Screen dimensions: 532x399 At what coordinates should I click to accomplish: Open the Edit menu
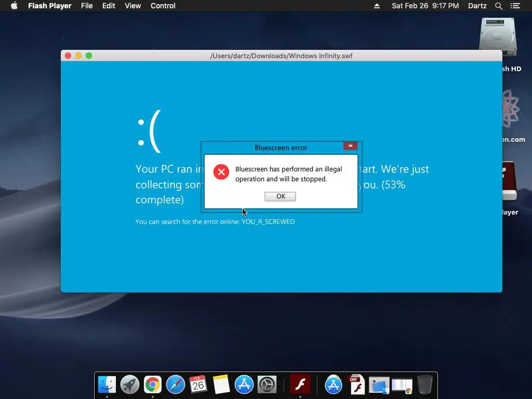coord(109,6)
